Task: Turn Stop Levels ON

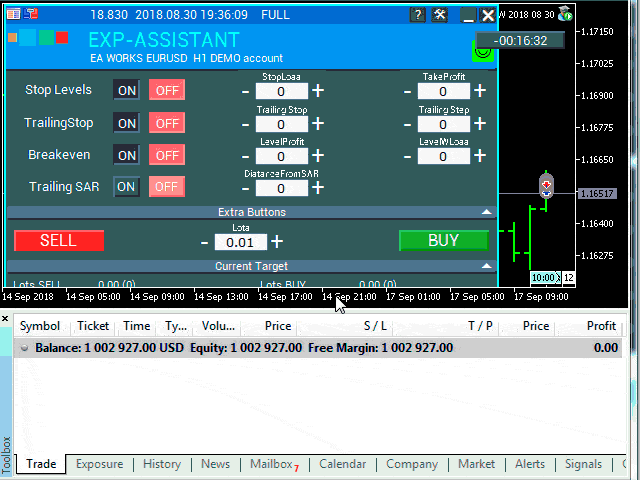Action: tap(126, 90)
